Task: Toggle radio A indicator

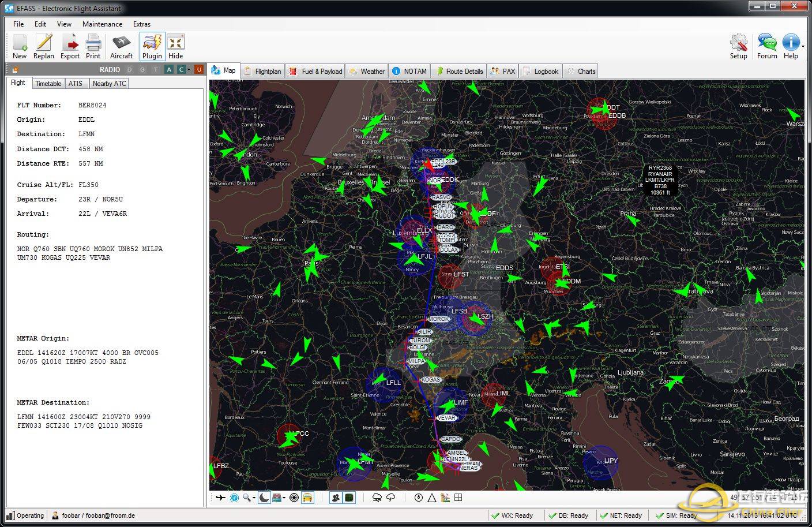Action: tap(169, 70)
